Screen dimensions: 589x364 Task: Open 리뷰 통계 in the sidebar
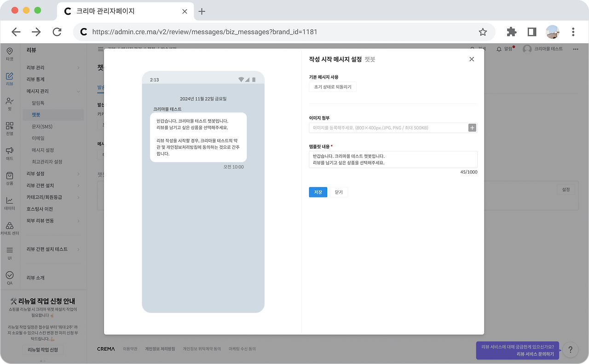[35, 80]
